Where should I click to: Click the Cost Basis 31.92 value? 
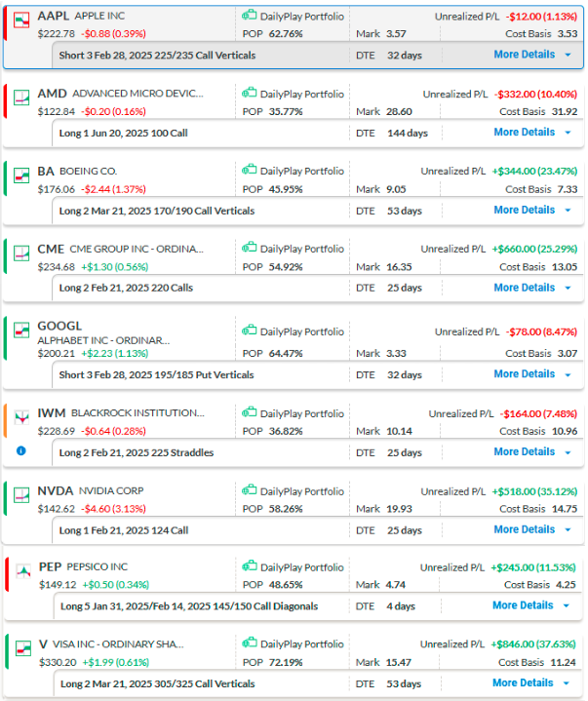point(565,112)
